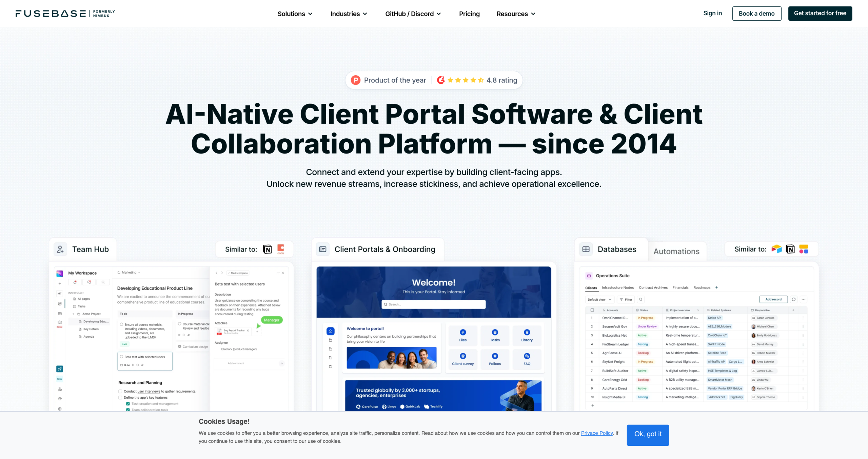
Task: Click the Client Portals panel icon
Action: point(323,250)
